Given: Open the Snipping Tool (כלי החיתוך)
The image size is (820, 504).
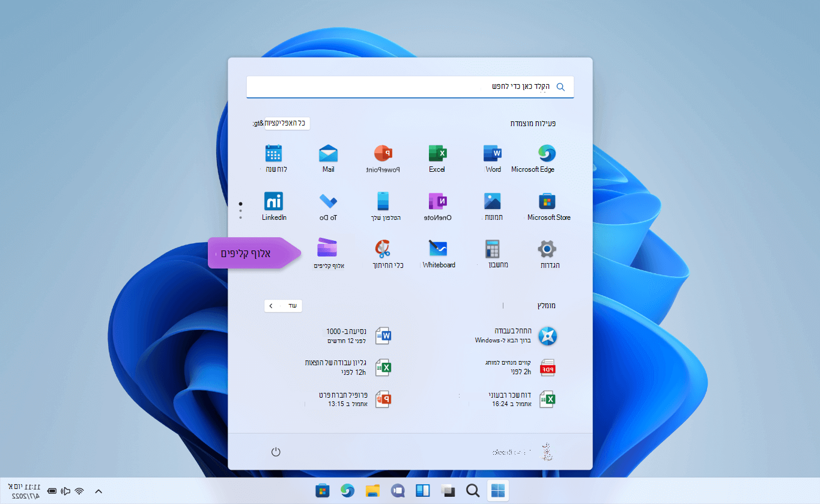Looking at the screenshot, I should [383, 249].
